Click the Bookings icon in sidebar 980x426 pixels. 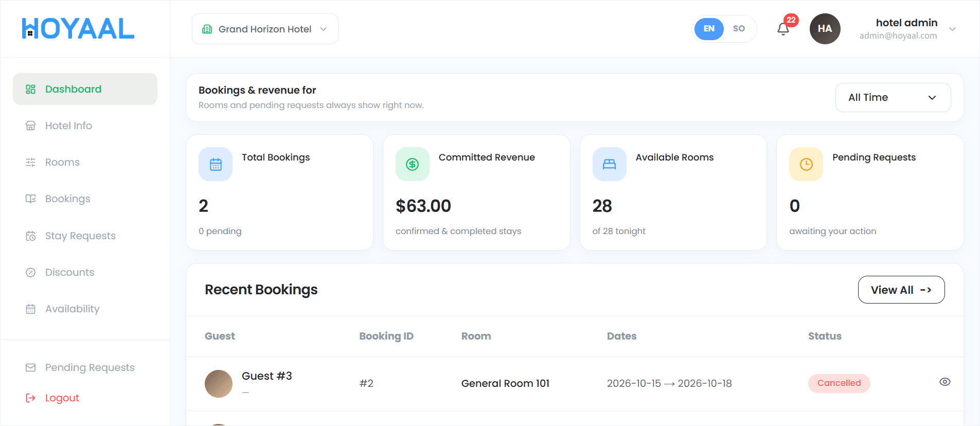[31, 199]
